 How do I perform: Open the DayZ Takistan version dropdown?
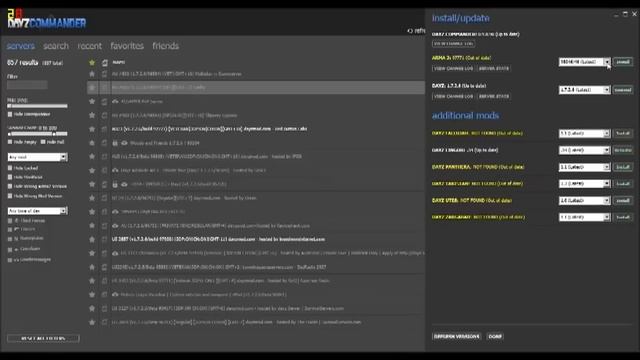pyautogui.click(x=584, y=184)
